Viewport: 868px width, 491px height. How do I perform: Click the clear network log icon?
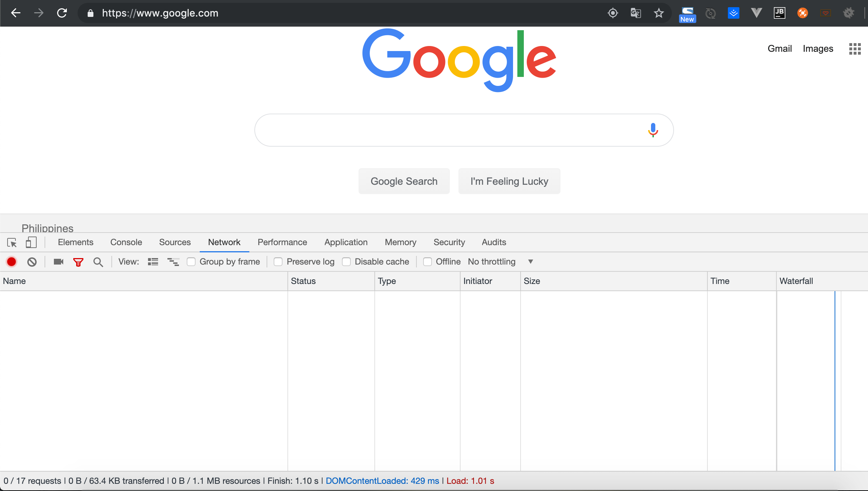[32, 261]
